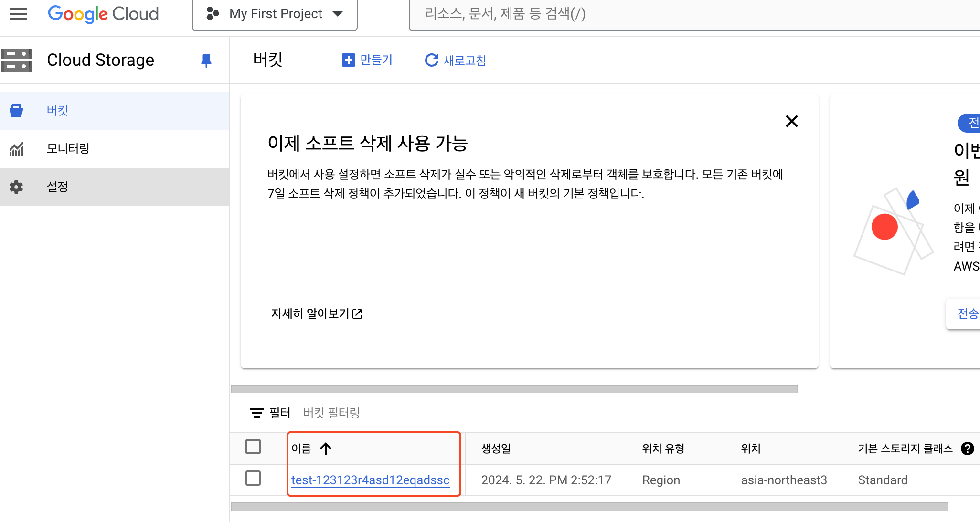This screenshot has width=980, height=522.
Task: Open 모니터링 in the sidebar
Action: (68, 148)
